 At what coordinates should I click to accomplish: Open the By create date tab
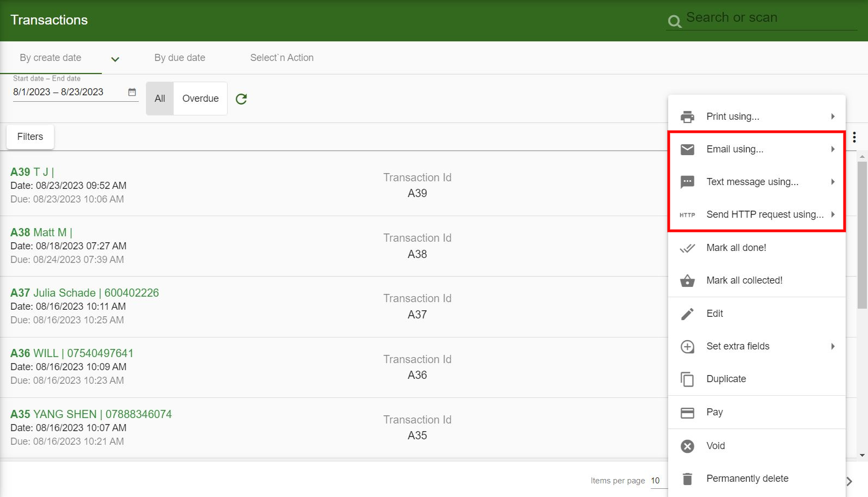pyautogui.click(x=51, y=58)
